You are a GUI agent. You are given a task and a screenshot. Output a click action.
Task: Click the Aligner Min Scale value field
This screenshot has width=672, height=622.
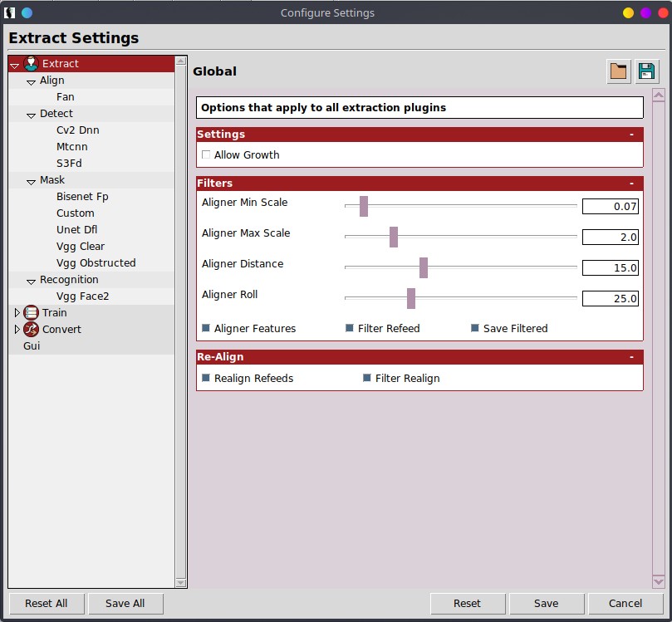click(x=611, y=206)
